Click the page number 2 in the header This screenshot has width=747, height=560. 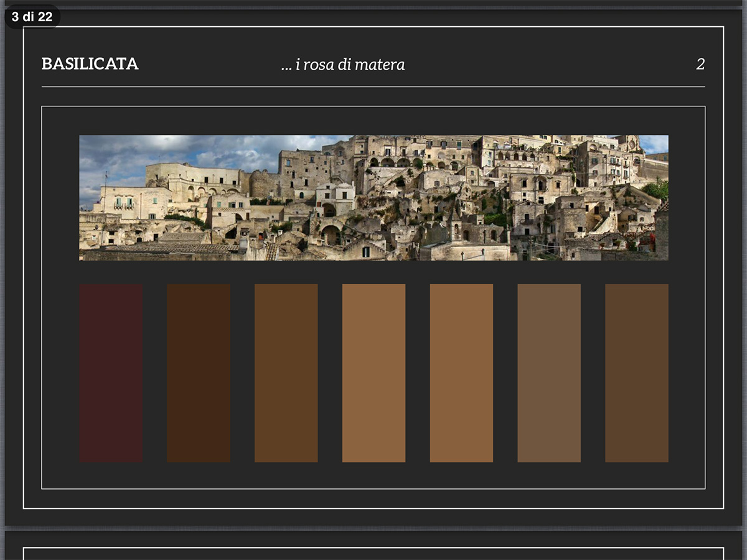[x=700, y=64]
